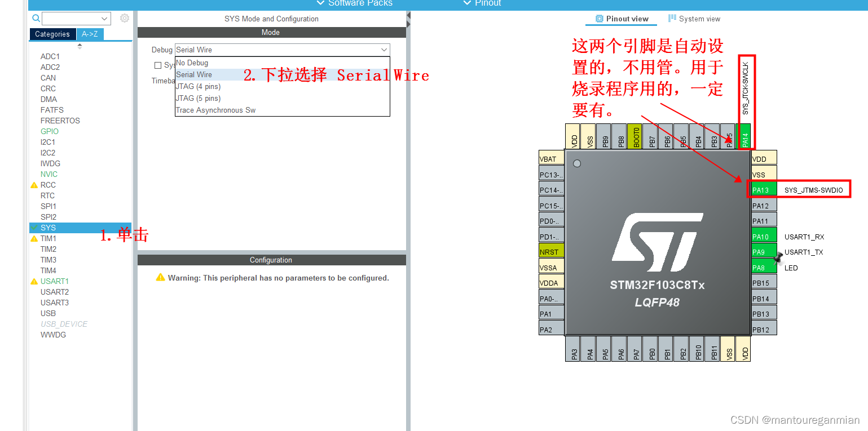
Task: Select CRC peripheral
Action: point(48,88)
